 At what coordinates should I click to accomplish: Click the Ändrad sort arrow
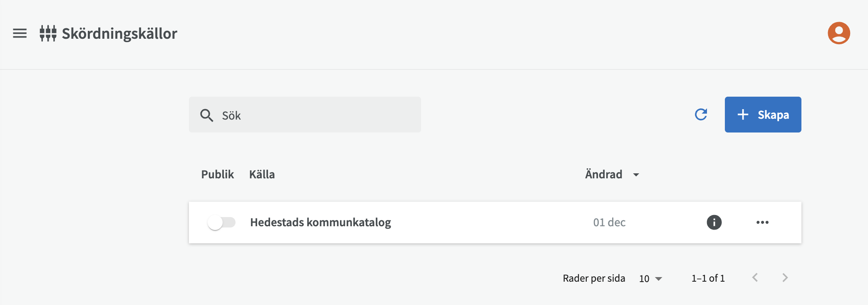(x=636, y=175)
